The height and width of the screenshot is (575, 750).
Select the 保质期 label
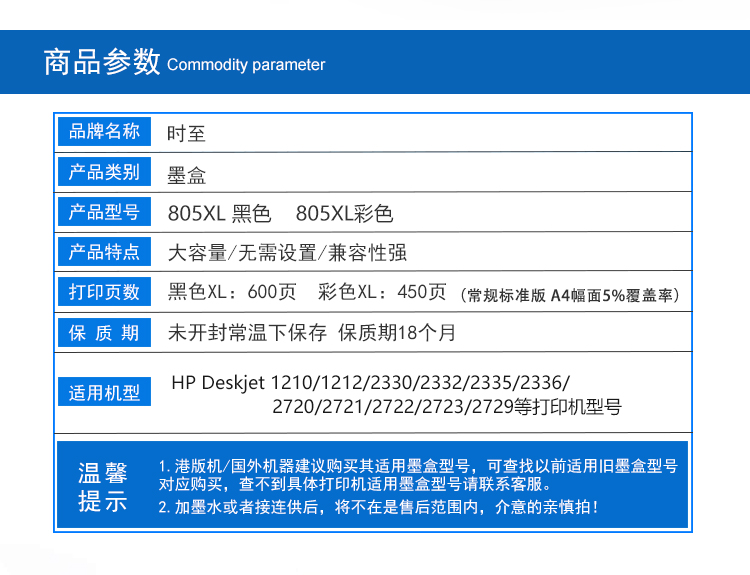(x=104, y=332)
